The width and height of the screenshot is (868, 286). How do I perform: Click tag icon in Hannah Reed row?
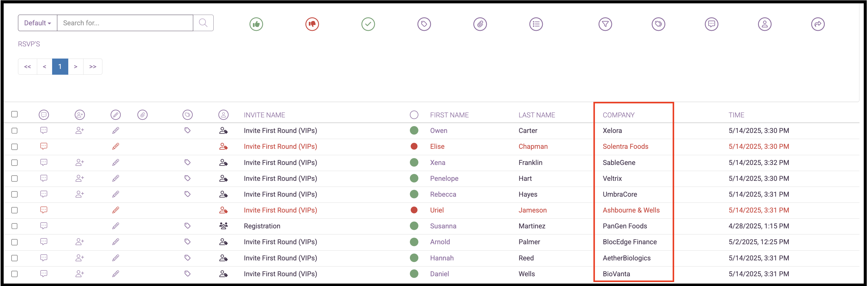click(x=187, y=258)
